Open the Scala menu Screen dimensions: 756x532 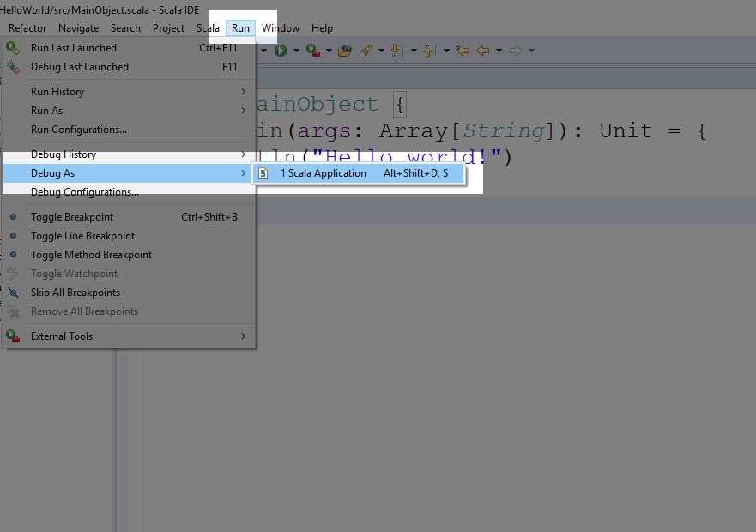[208, 27]
